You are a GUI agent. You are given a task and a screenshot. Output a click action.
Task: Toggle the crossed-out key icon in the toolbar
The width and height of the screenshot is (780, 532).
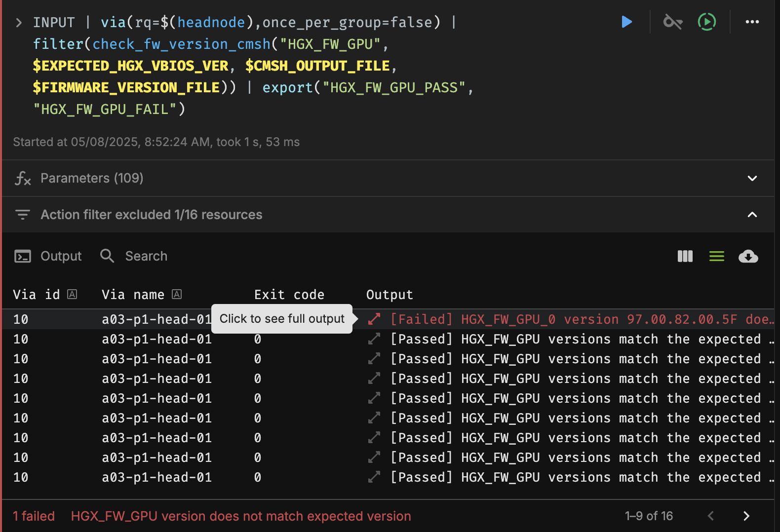(672, 22)
